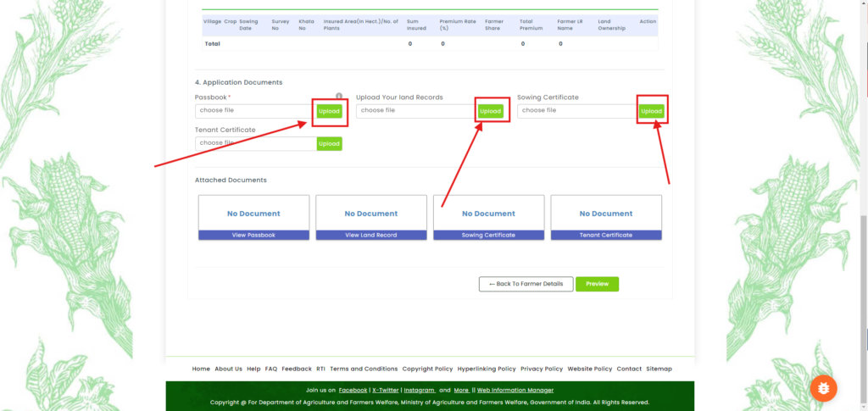Click the green Preview button
This screenshot has height=411, width=868.
click(597, 284)
